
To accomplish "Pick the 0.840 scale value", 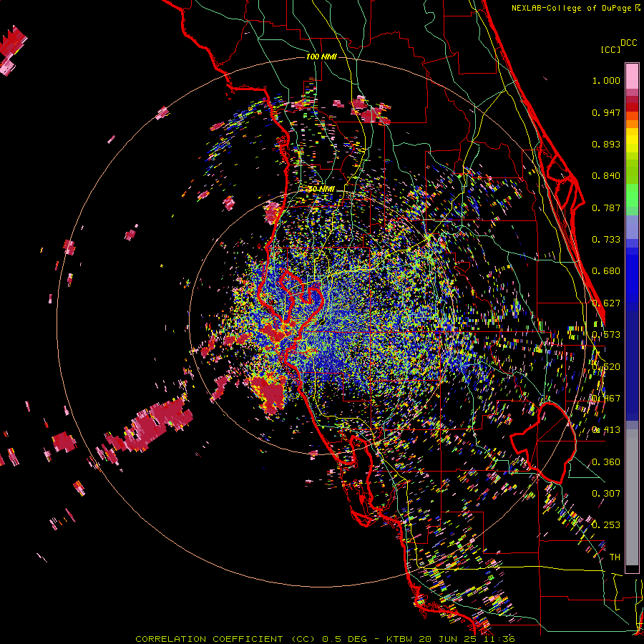I will coord(606,176).
